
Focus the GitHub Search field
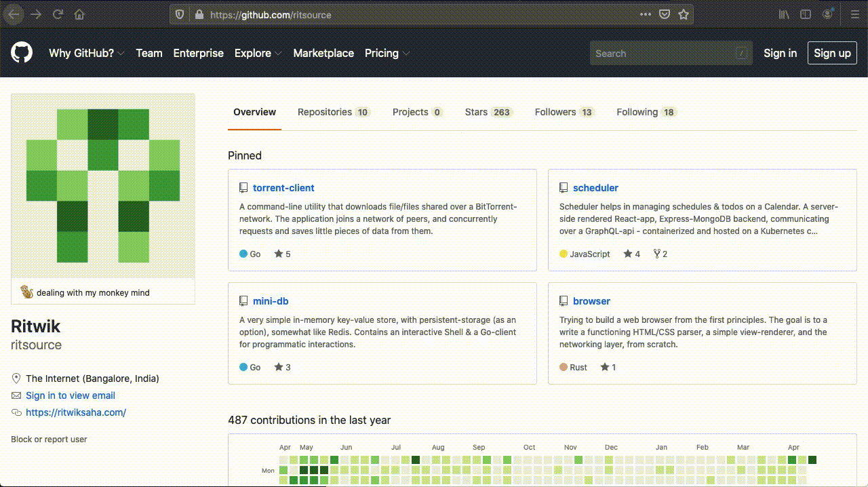point(671,54)
